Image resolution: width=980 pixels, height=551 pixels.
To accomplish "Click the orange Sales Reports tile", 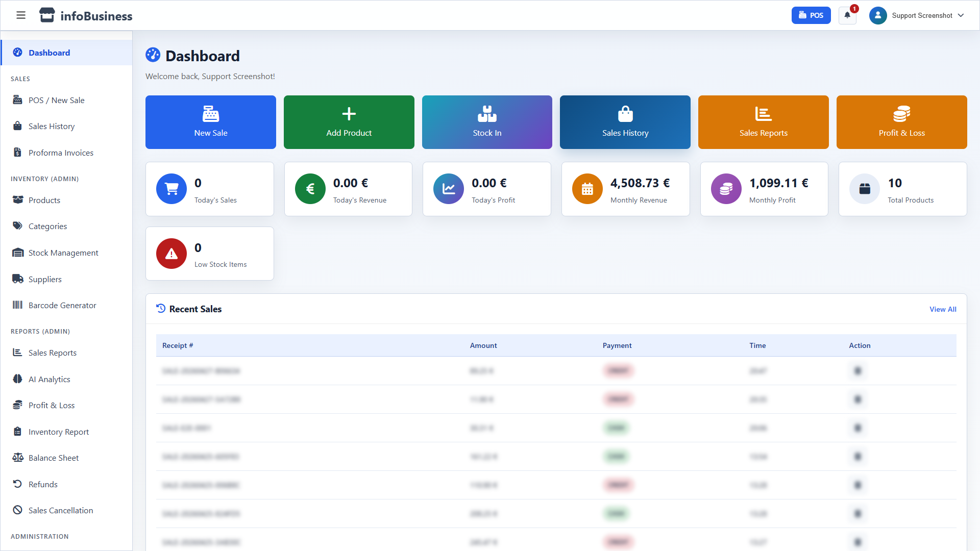I will pos(764,122).
